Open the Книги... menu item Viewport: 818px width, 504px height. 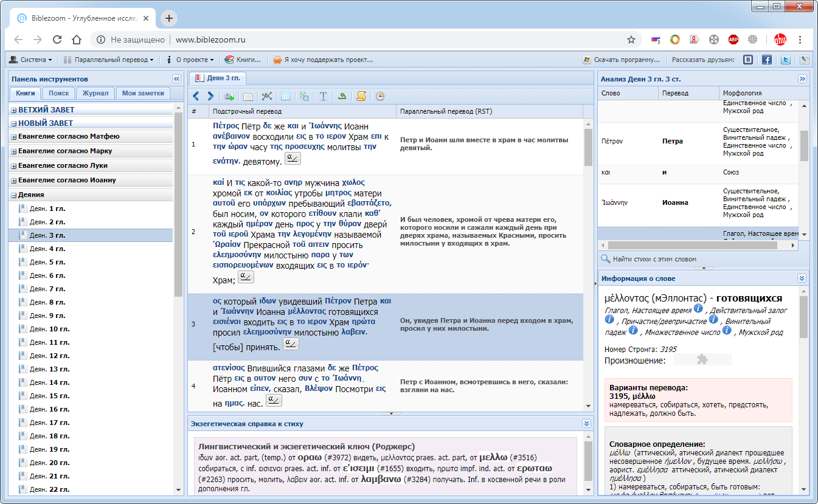click(243, 60)
